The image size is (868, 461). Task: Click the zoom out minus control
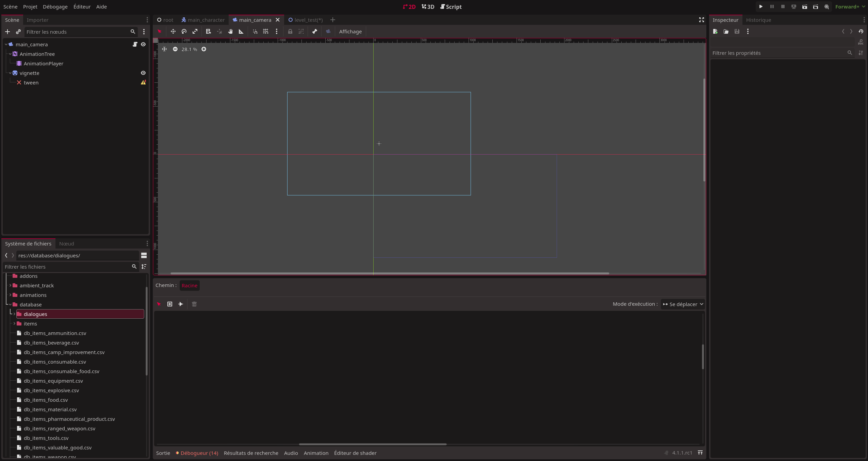coord(175,49)
